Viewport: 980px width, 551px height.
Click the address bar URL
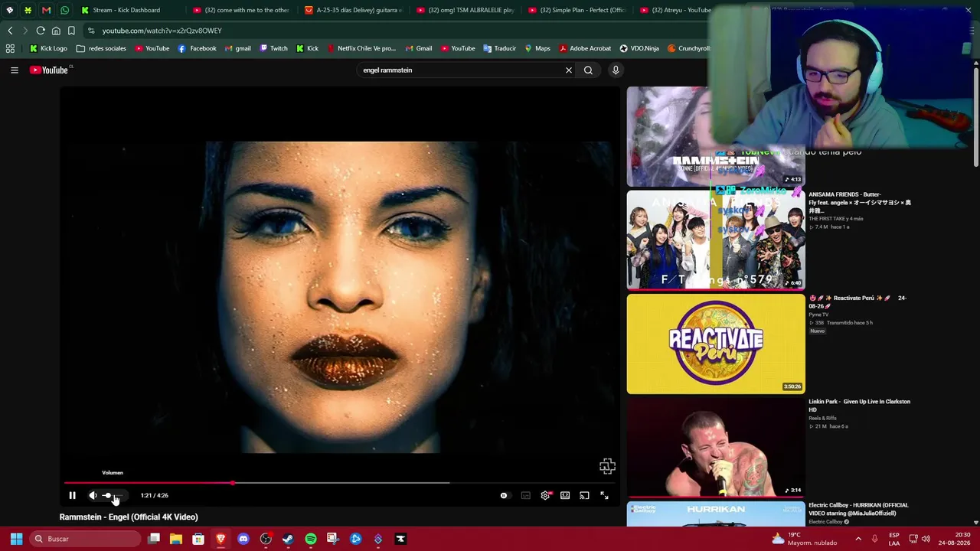(162, 31)
